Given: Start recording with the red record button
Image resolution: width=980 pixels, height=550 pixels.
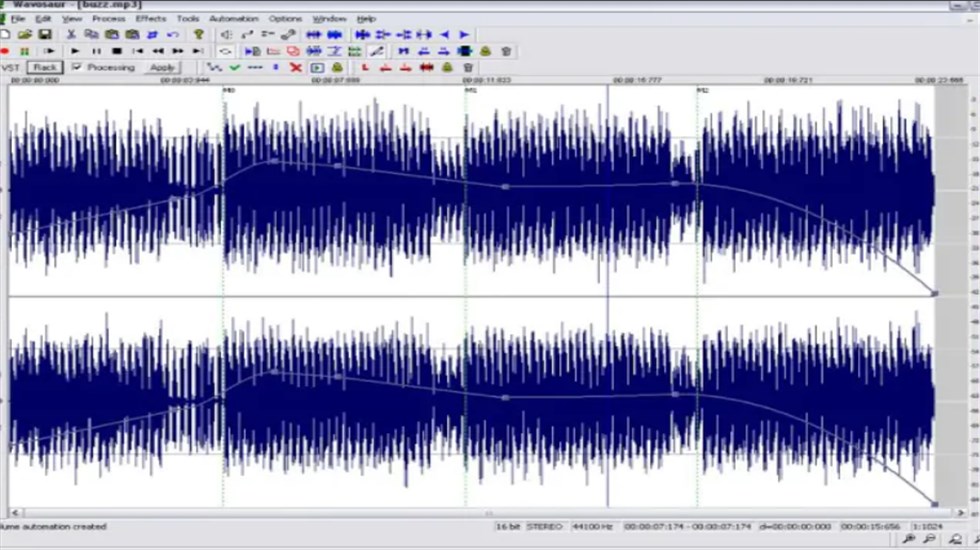Looking at the screenshot, I should tap(5, 51).
